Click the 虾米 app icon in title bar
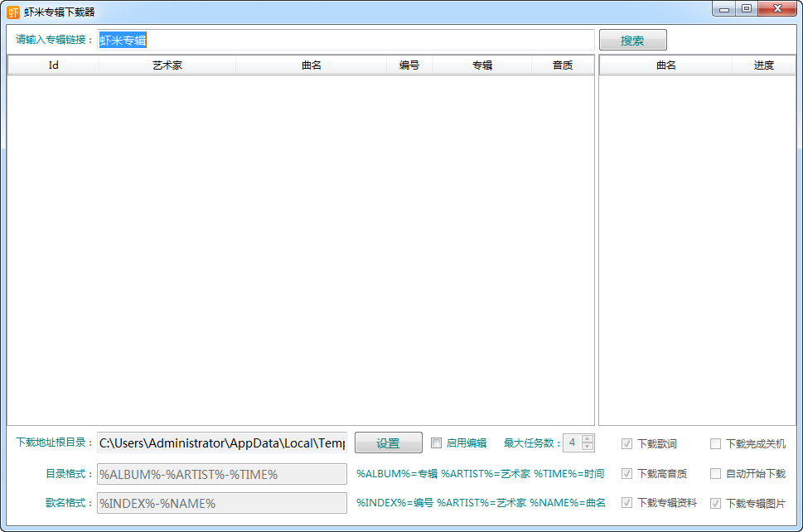 point(12,12)
